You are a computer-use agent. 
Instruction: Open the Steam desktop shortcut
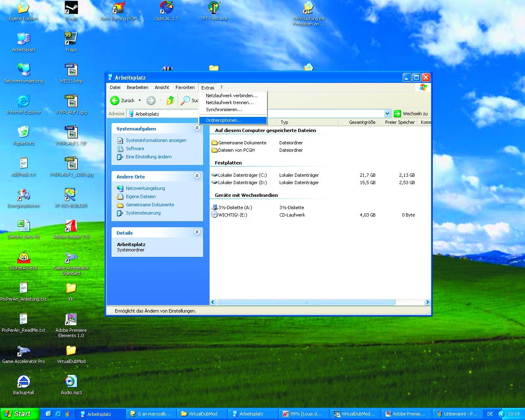71,11
